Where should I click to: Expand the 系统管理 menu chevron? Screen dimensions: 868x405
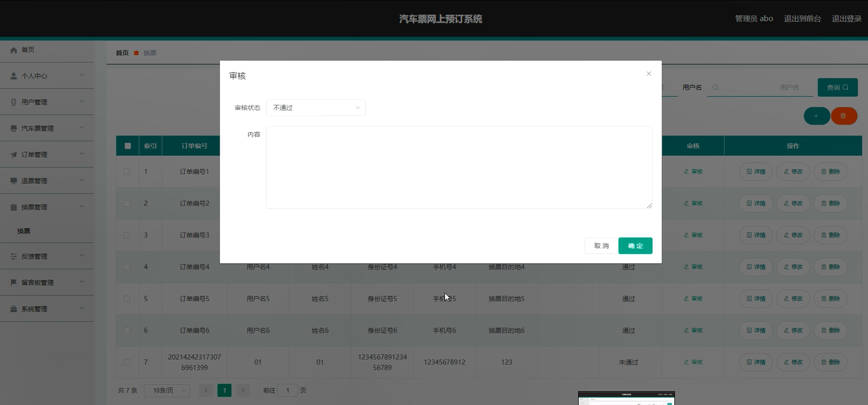[82, 308]
